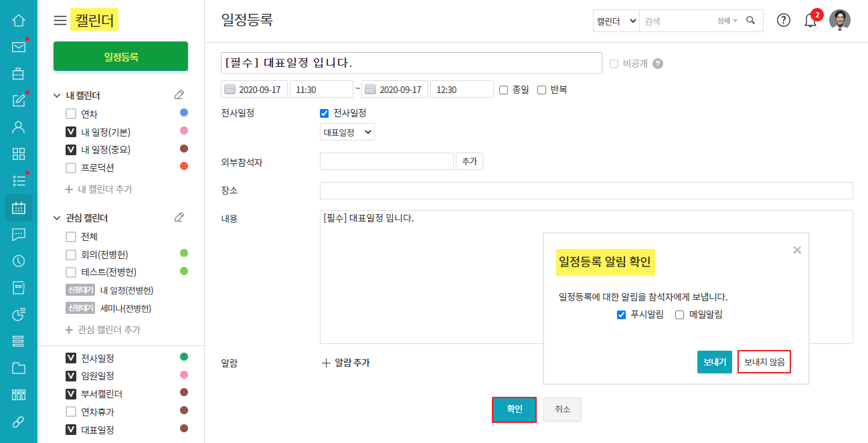Click the clock icon in left sidebar
868x443 pixels.
(x=19, y=261)
